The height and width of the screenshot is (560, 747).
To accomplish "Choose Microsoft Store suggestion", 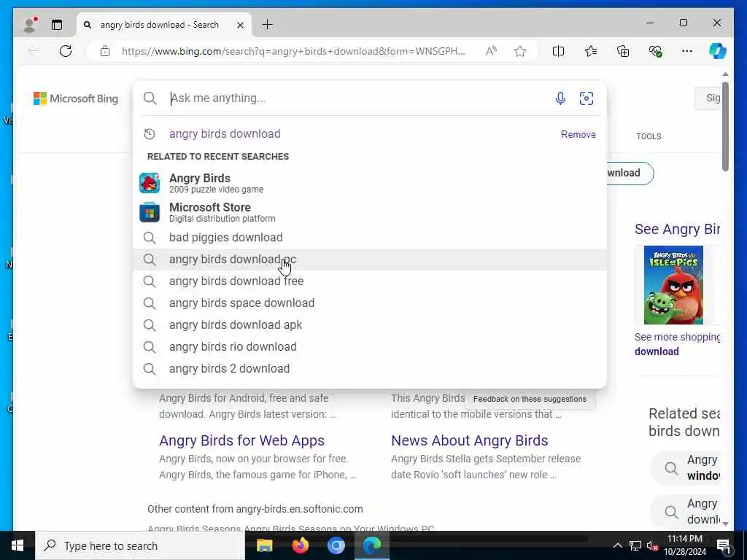I will pyautogui.click(x=370, y=212).
